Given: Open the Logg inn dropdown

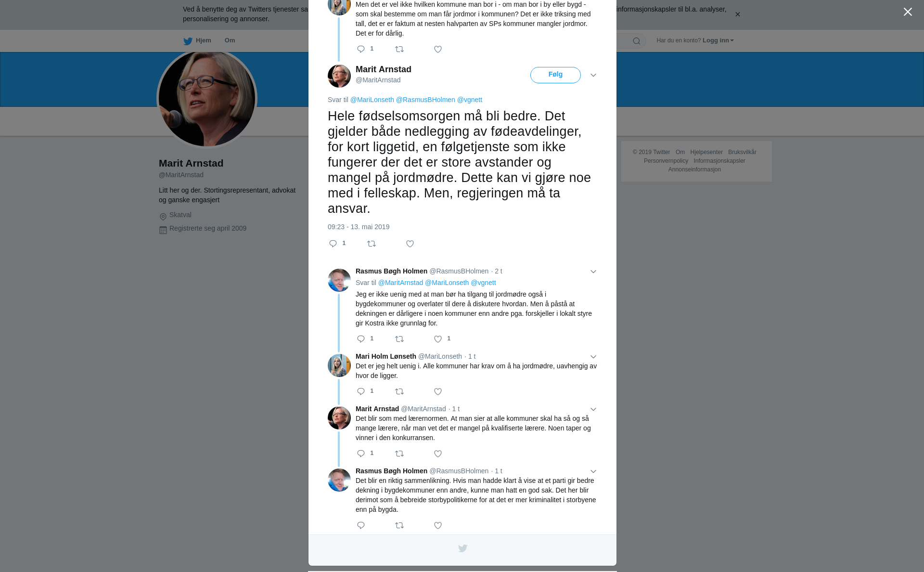Looking at the screenshot, I should [x=718, y=40].
